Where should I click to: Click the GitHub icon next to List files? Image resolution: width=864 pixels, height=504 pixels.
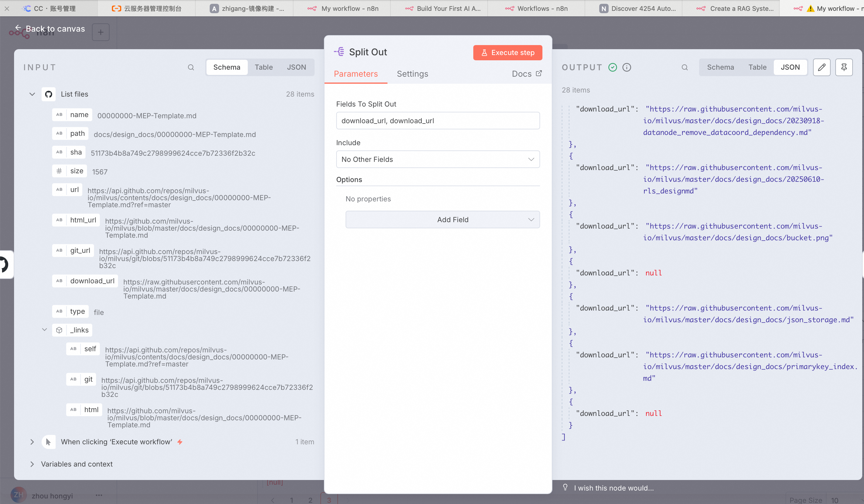coord(49,94)
